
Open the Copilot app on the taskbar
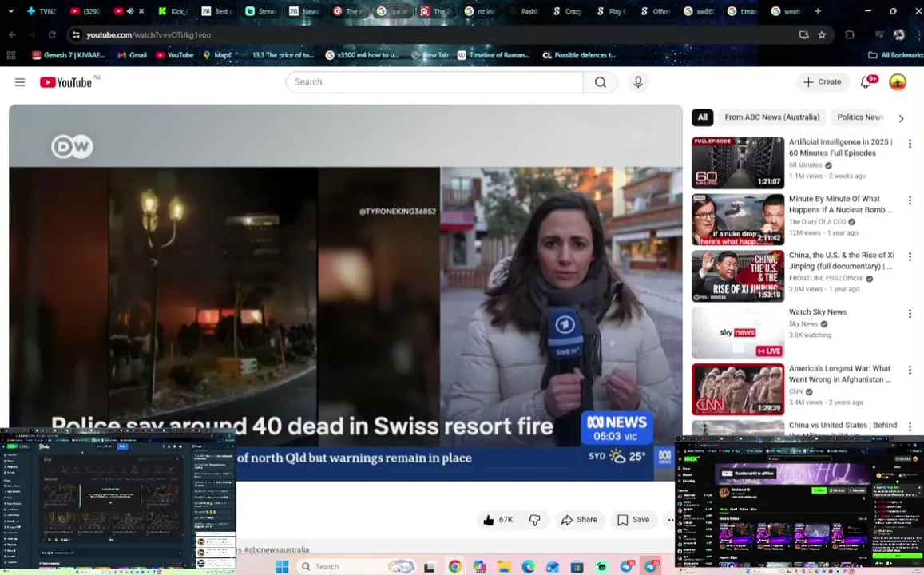479,567
